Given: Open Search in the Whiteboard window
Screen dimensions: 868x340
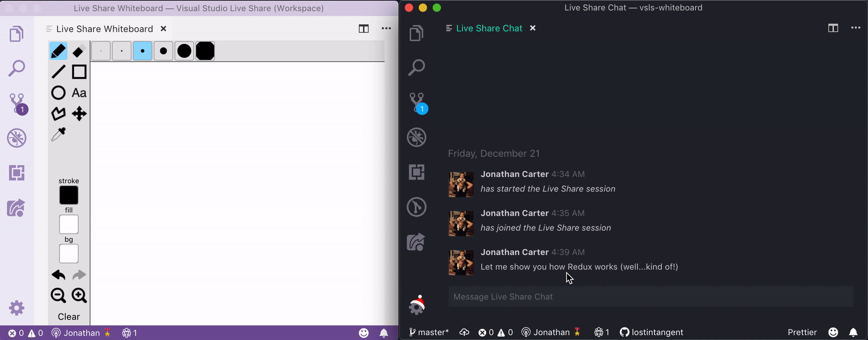Looking at the screenshot, I should coord(17,68).
